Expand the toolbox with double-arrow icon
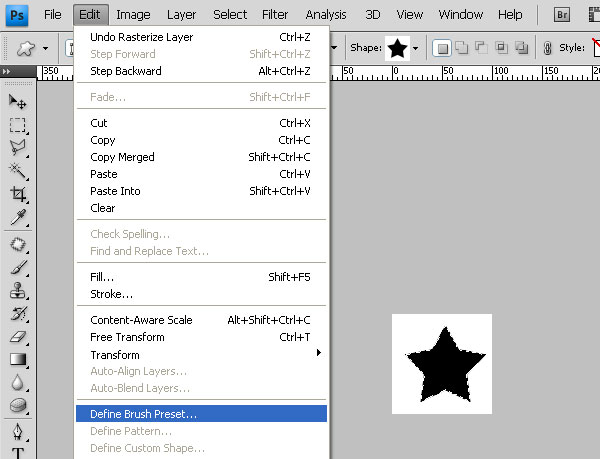The image size is (600, 459). pos(7,71)
